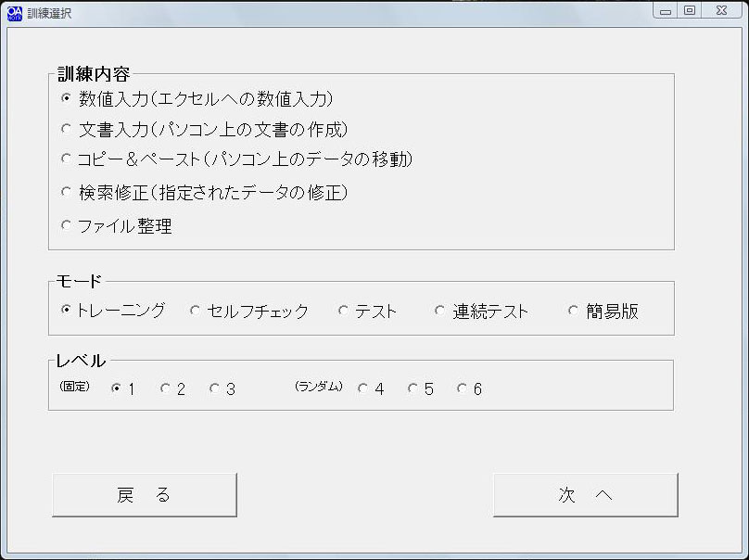
Task: Pick random level 5
Action: [420, 388]
